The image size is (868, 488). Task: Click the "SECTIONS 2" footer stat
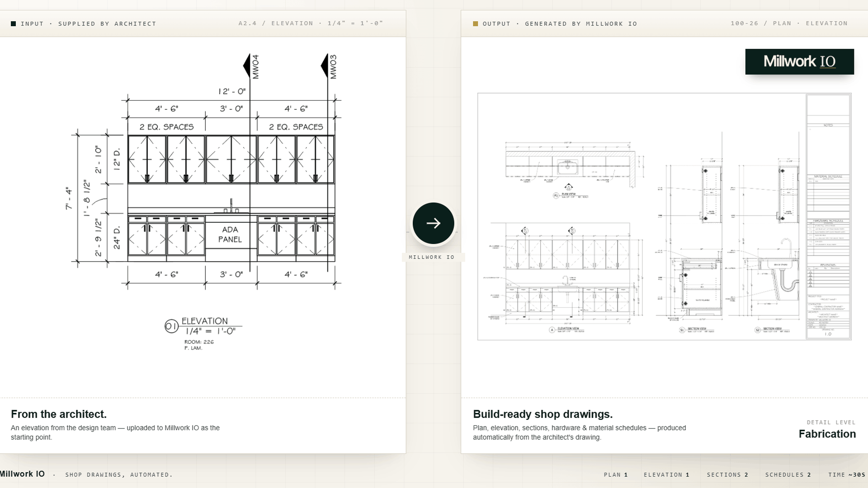[x=727, y=474]
